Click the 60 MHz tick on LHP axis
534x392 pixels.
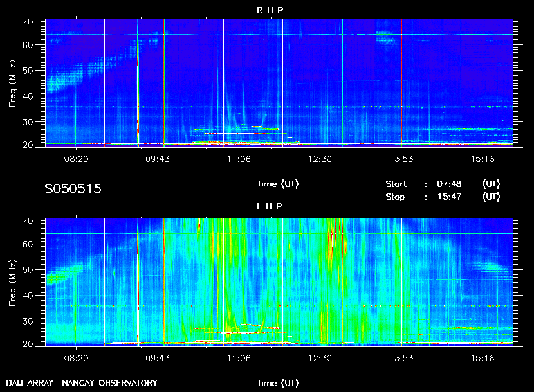click(28, 244)
